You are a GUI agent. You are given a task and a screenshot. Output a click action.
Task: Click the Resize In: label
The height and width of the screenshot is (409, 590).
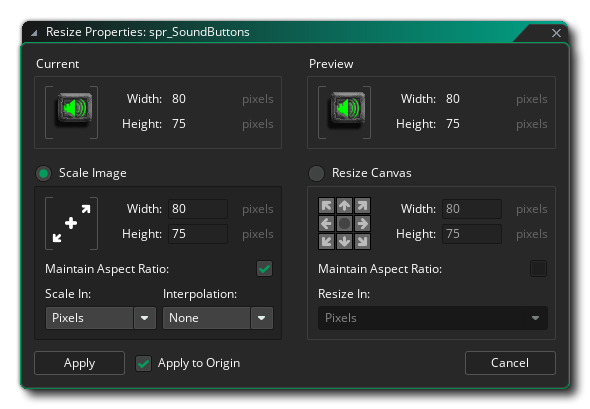point(344,294)
